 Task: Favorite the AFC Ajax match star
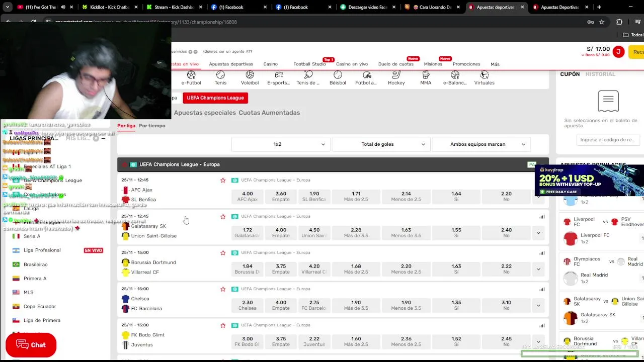pos(223,180)
